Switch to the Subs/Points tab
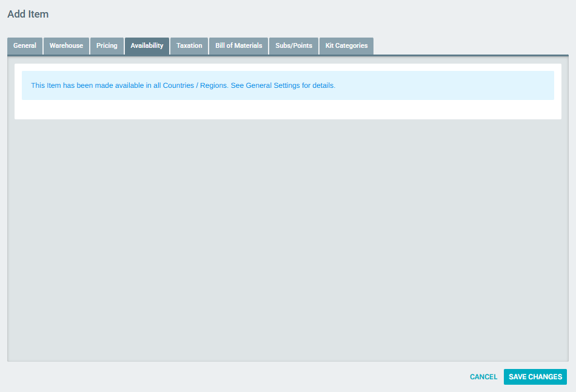 coord(293,45)
